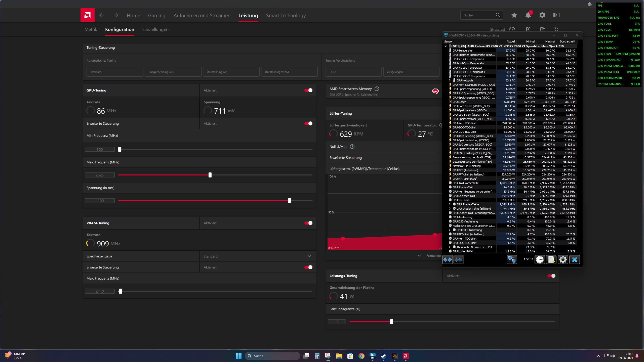
Task: Expand the GPU Hotspots tree row
Action: tap(450, 80)
